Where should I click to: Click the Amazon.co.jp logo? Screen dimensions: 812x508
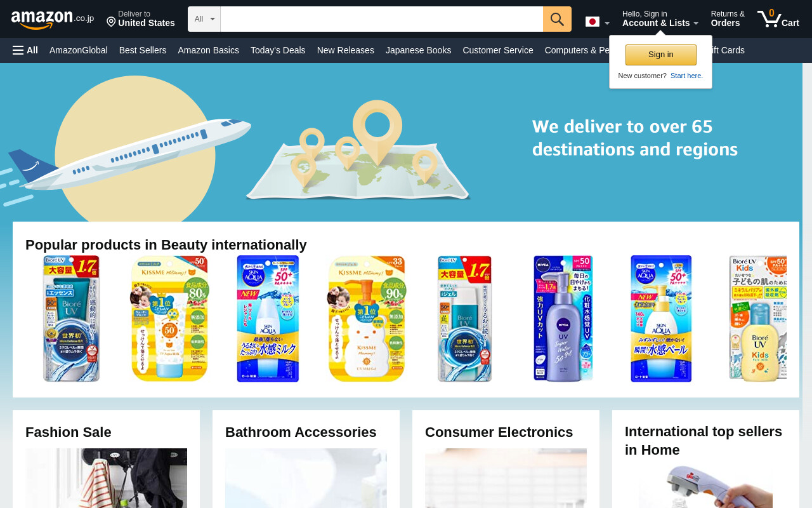53,19
